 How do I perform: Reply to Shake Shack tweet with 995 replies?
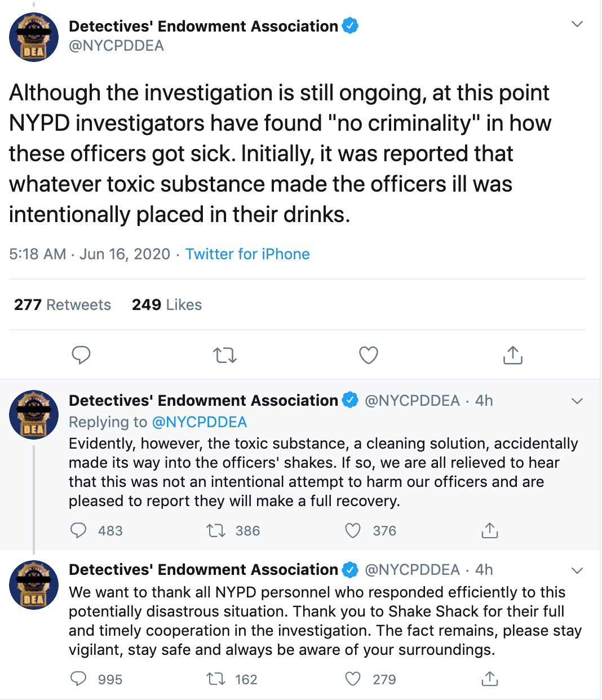[x=78, y=679]
